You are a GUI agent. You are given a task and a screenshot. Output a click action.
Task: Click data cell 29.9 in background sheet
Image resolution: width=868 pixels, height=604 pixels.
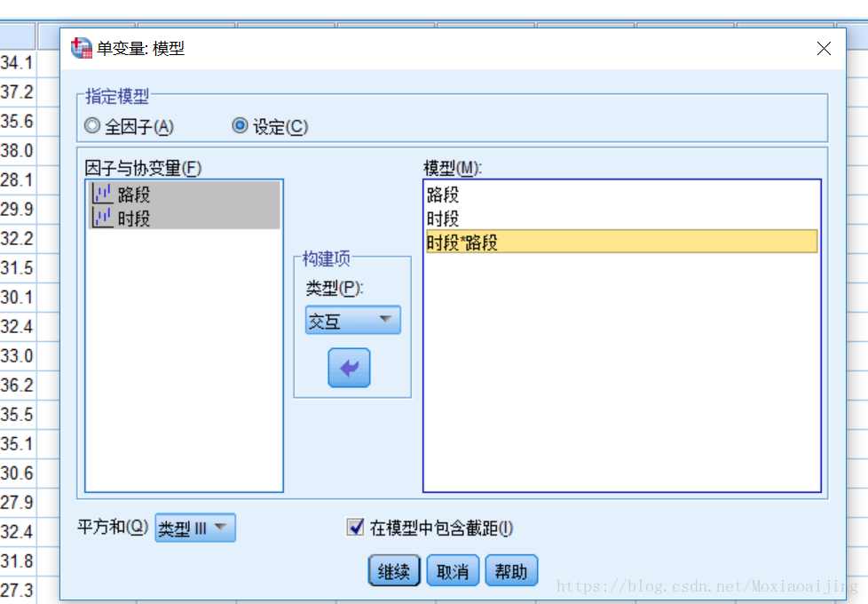[x=17, y=210]
